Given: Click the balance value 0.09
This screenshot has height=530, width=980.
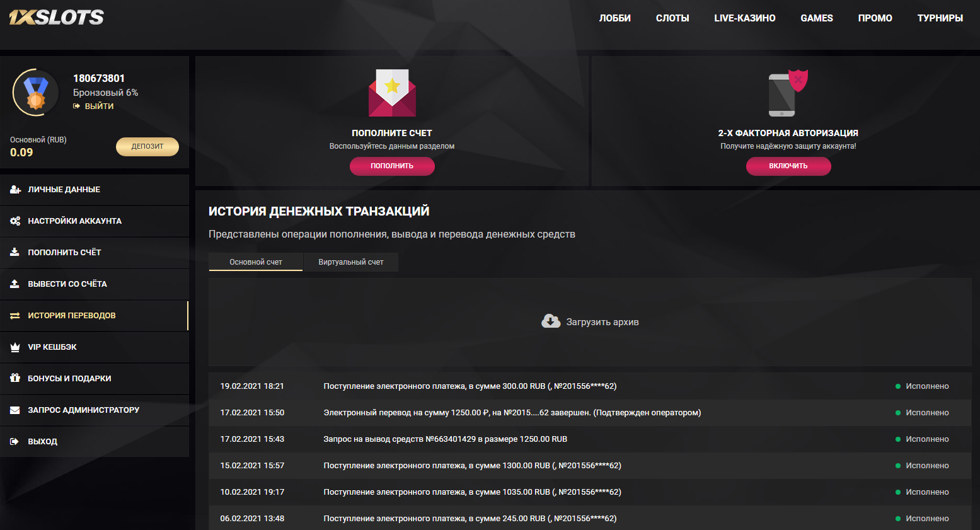Looking at the screenshot, I should [x=21, y=153].
